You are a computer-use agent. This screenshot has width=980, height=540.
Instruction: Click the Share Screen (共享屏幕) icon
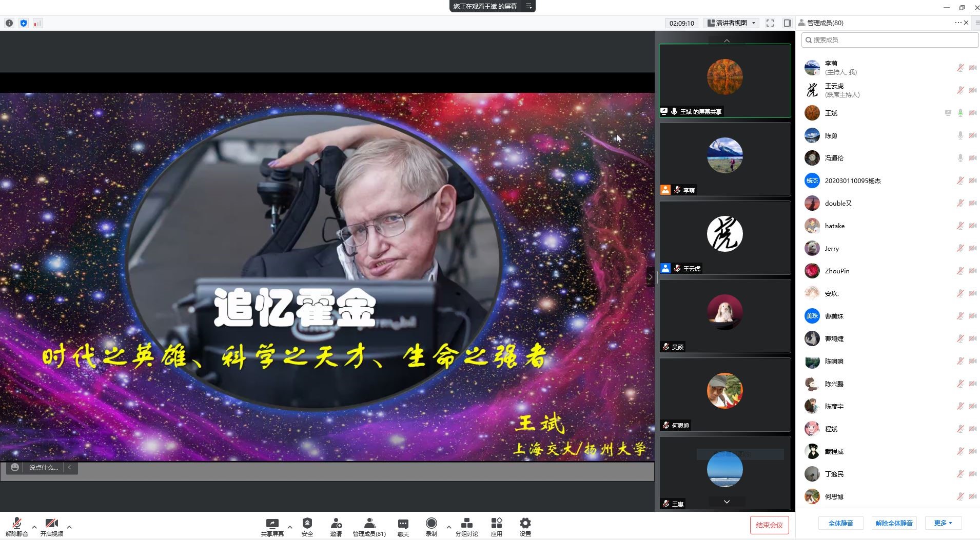(272, 524)
